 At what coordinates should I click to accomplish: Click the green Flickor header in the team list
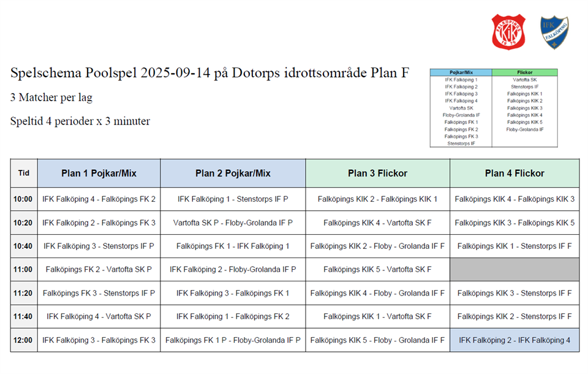click(525, 72)
